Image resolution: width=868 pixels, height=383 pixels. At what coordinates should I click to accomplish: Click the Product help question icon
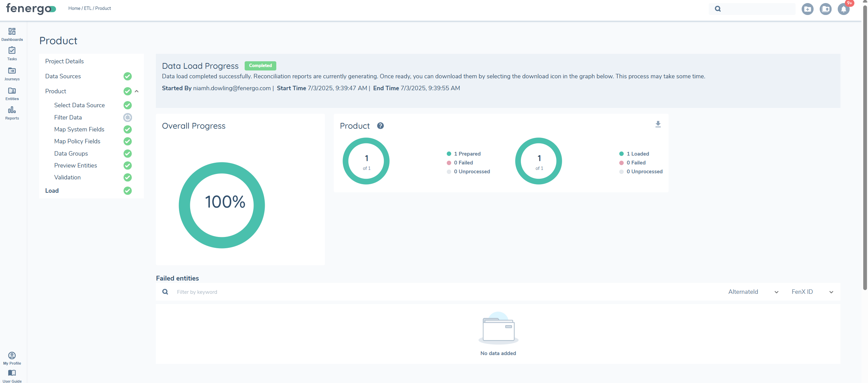(x=380, y=126)
